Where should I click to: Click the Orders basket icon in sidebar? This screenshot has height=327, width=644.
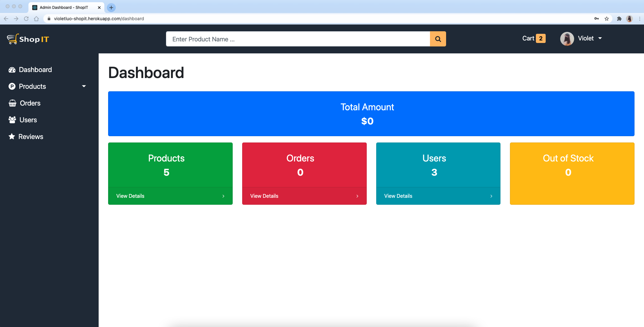pyautogui.click(x=12, y=103)
